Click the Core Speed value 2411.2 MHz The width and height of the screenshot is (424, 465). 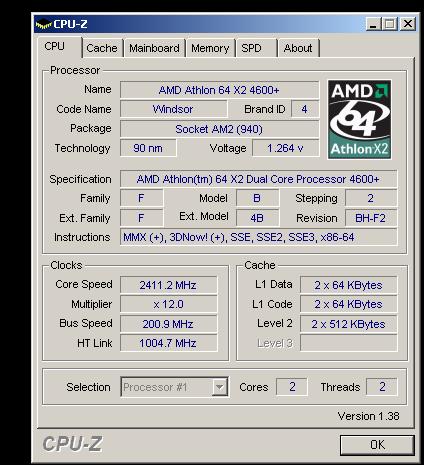click(168, 285)
